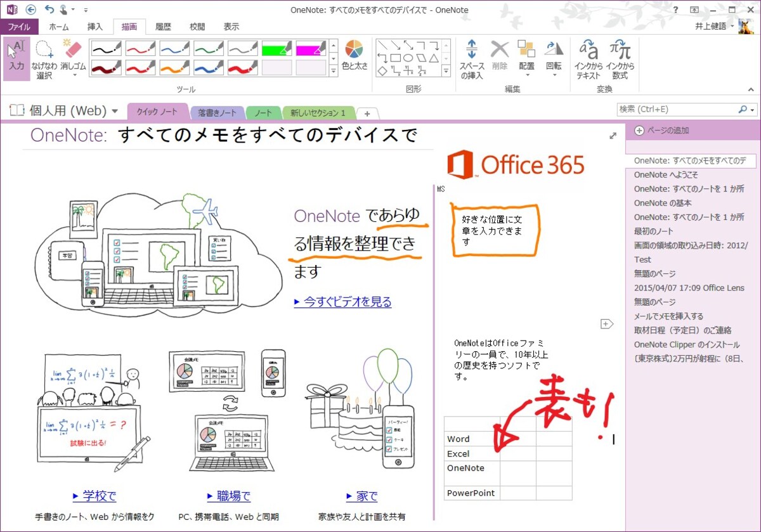Choose the green highlighter pen

click(277, 49)
